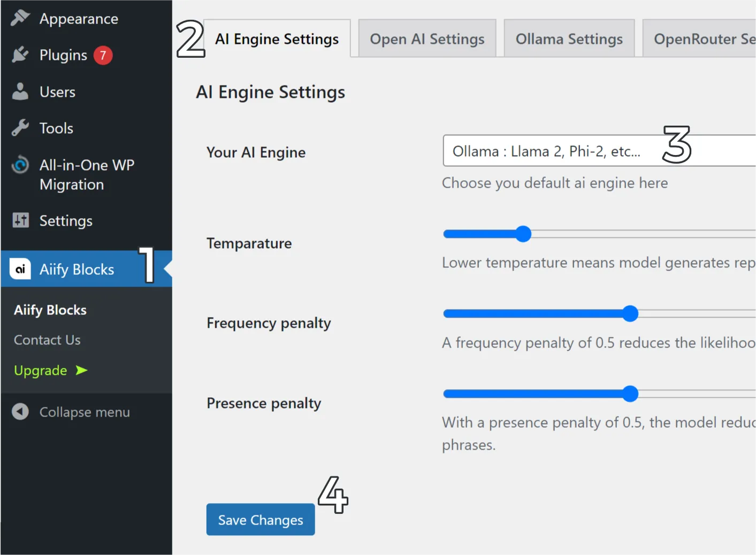Click the Appearance paintbrush icon
Screen dimensions: 756x555
(20, 18)
